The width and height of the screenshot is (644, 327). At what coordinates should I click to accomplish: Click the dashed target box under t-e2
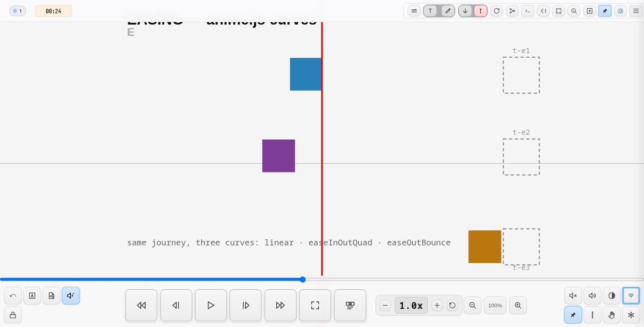[521, 157]
